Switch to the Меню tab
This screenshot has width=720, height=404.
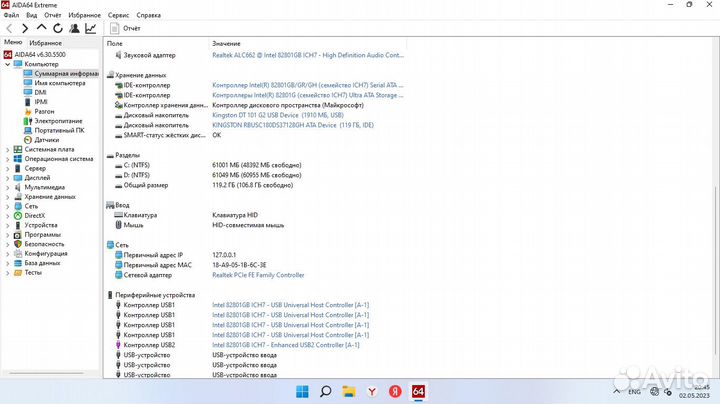point(13,42)
